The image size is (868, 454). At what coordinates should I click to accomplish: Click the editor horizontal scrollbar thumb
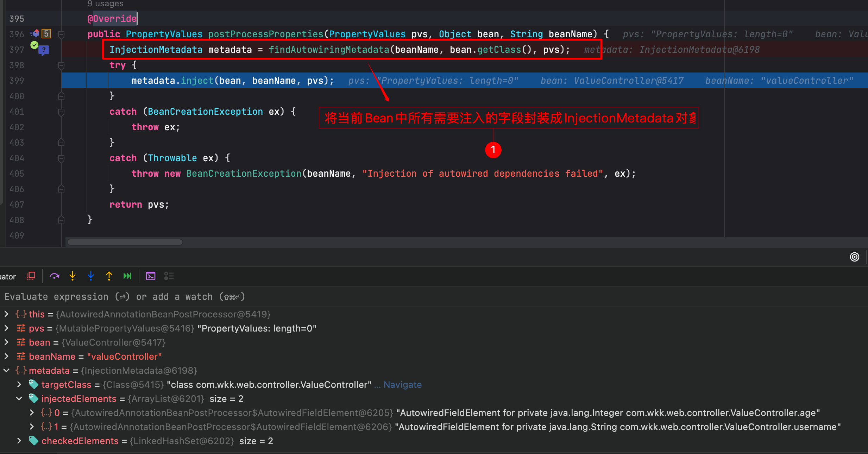pos(125,242)
